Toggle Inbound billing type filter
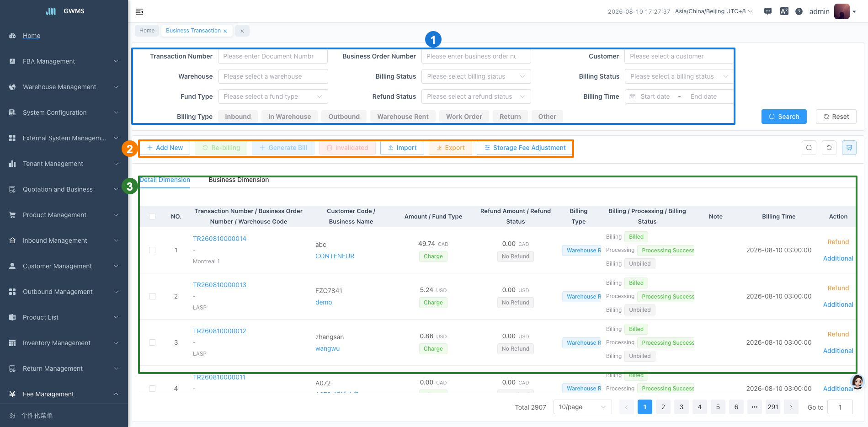Screen dimensions: 868x427 click(238, 117)
